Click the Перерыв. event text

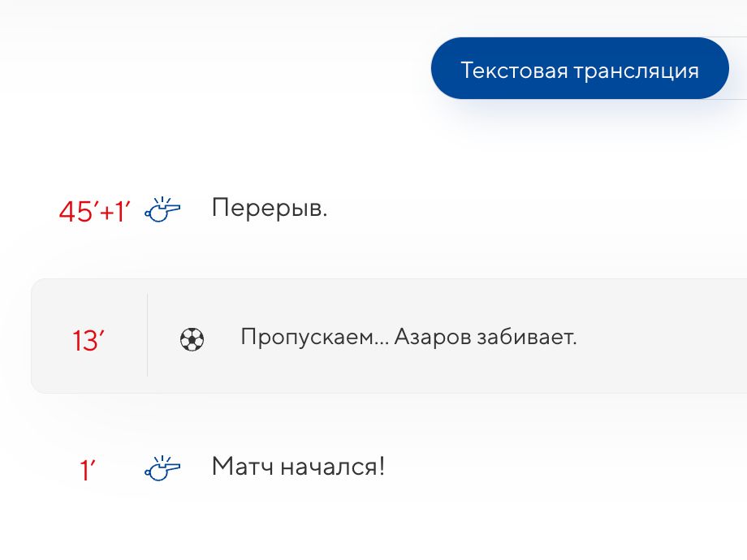(x=270, y=209)
